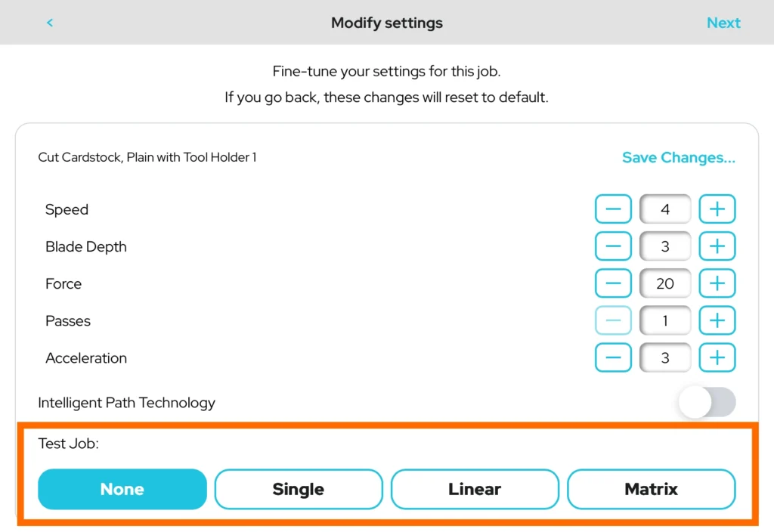Increase the Force value
The image size is (774, 532).
tap(717, 283)
